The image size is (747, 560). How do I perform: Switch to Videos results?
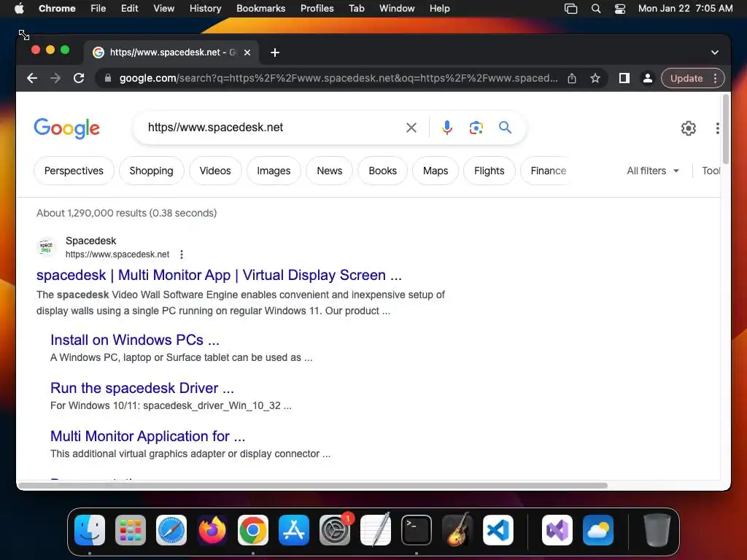215,171
